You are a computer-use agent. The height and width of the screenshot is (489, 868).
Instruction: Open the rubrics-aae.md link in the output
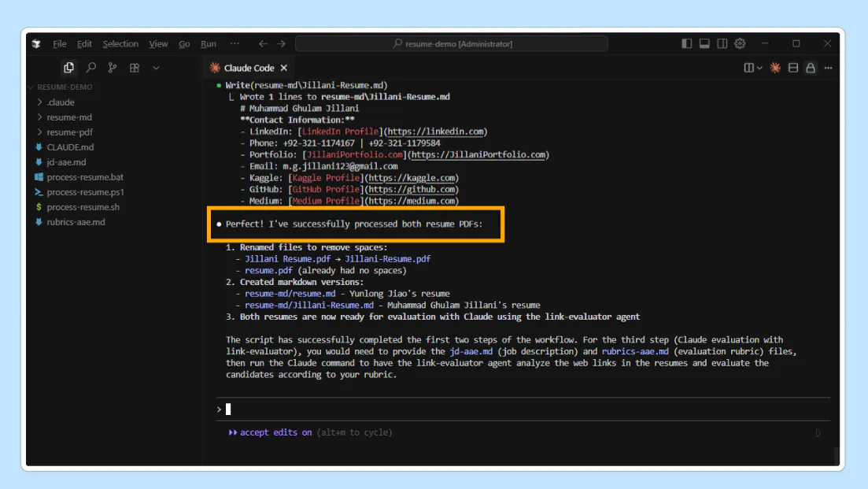(635, 351)
